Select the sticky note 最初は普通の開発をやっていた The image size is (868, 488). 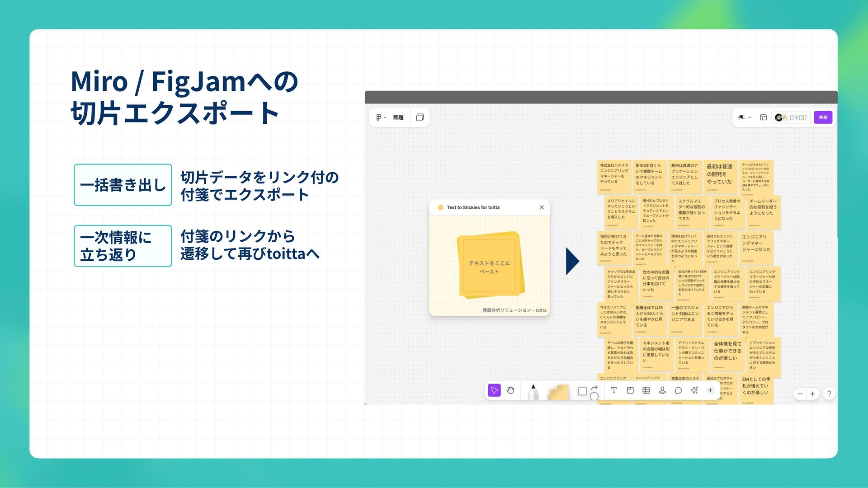click(721, 177)
